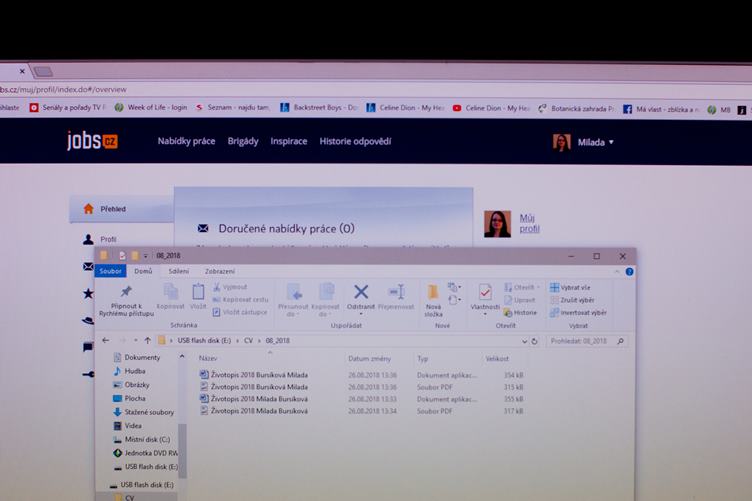Switch to the Domů ribbon tab
Viewport: 752px width, 501px height.
pyautogui.click(x=143, y=271)
